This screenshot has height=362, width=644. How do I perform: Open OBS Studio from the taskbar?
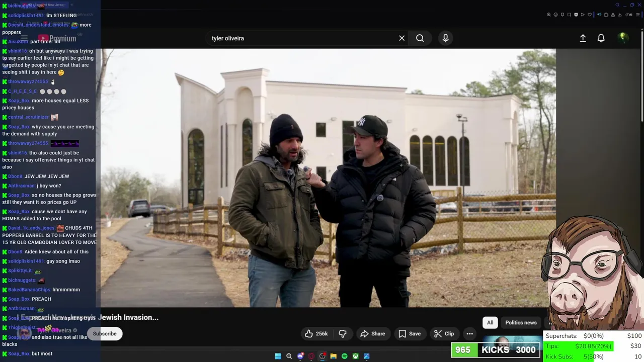pos(323,356)
